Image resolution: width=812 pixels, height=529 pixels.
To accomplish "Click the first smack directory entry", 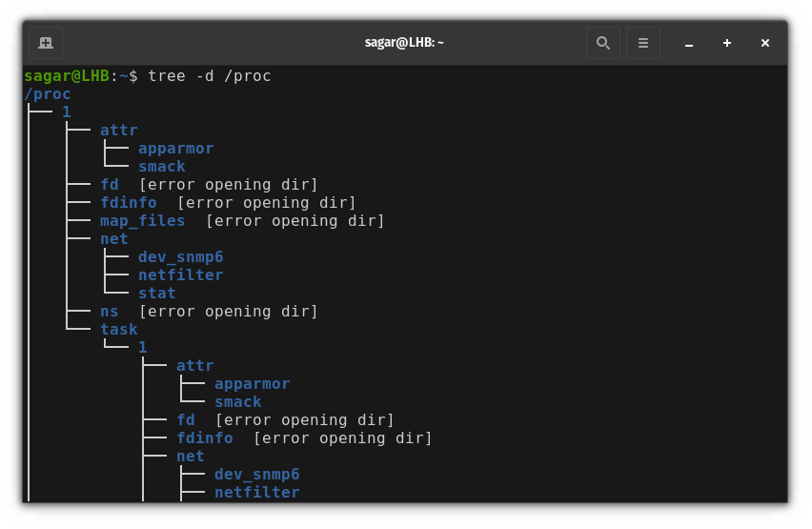I will pos(162,166).
